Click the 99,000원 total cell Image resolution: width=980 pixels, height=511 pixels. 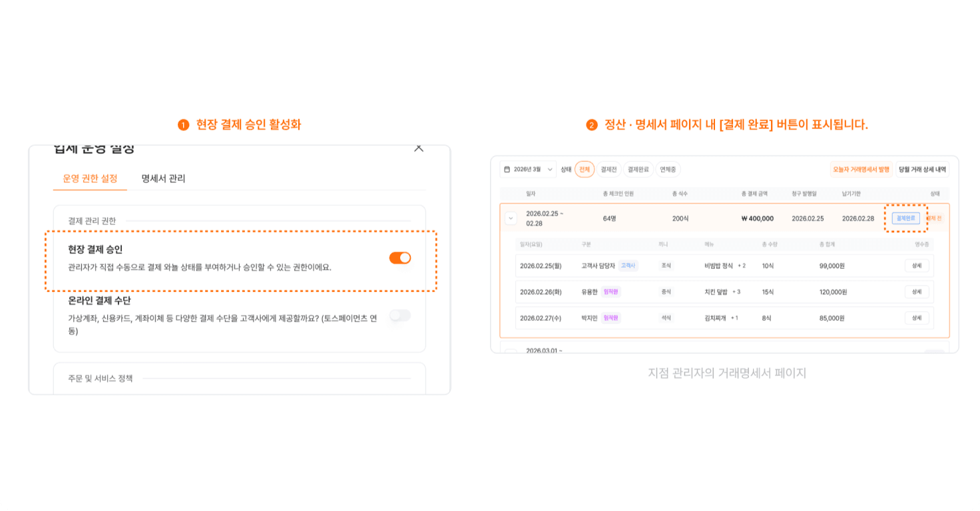pyautogui.click(x=832, y=265)
